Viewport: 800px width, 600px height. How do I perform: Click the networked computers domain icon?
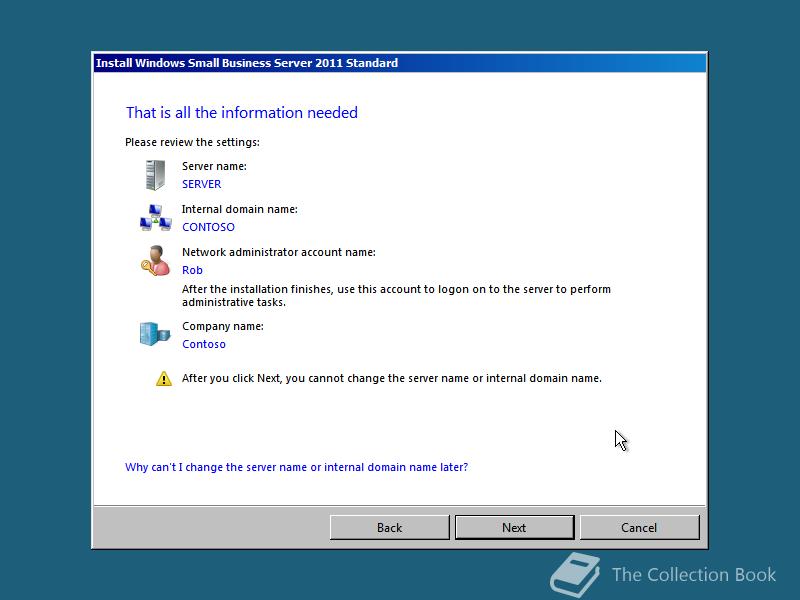[156, 218]
